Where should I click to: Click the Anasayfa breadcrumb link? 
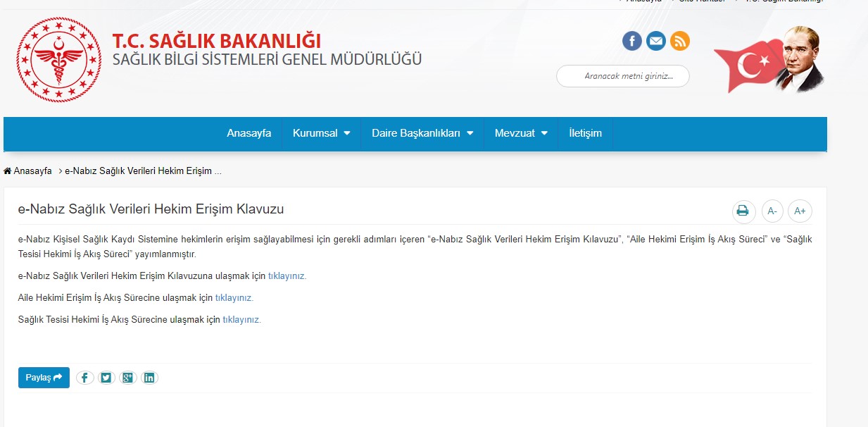coord(32,171)
